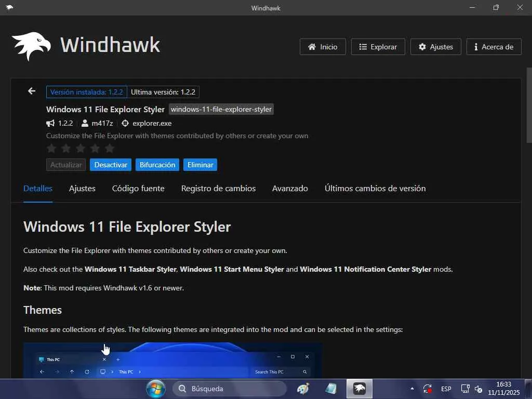The height and width of the screenshot is (399, 532).
Task: Fork the mod with Bifurcación
Action: pos(157,165)
